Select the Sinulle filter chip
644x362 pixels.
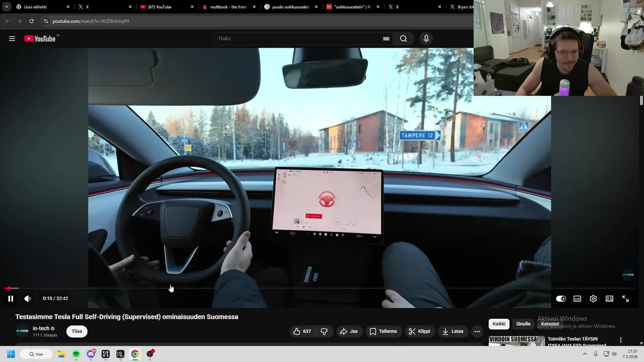click(523, 324)
